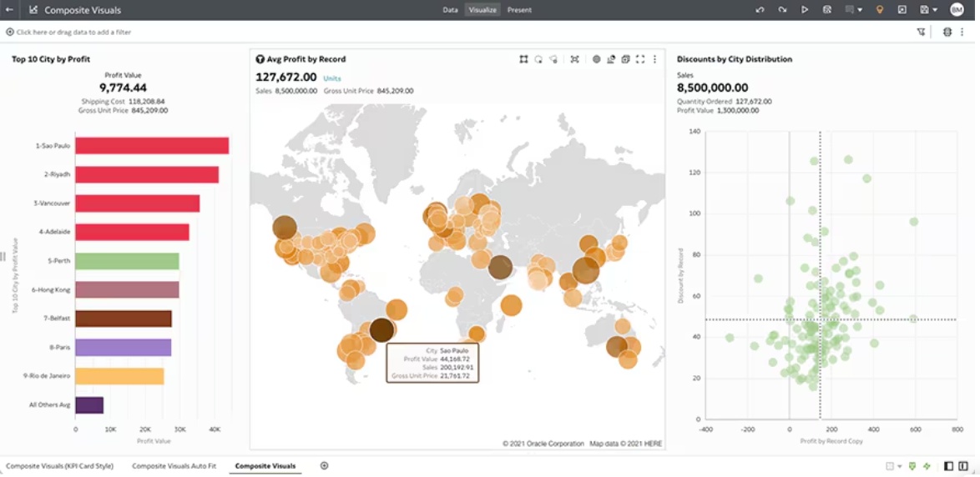Click the filter bar placeholder text
Image resolution: width=980 pixels, height=477 pixels.
pos(73,32)
